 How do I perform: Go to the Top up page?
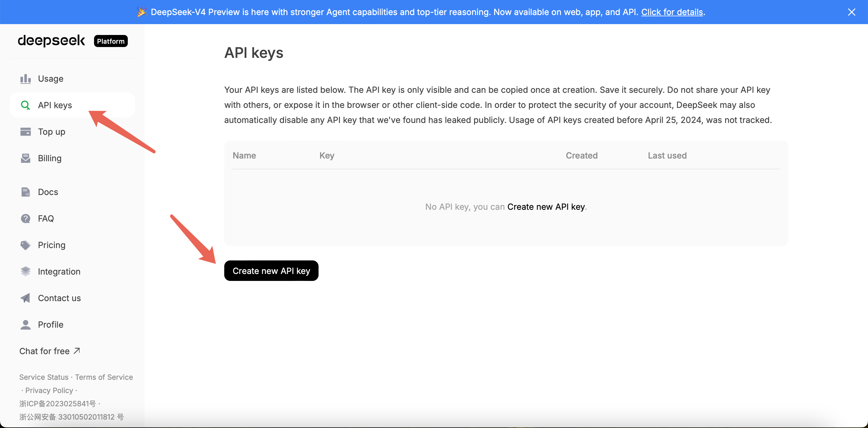[72, 132]
